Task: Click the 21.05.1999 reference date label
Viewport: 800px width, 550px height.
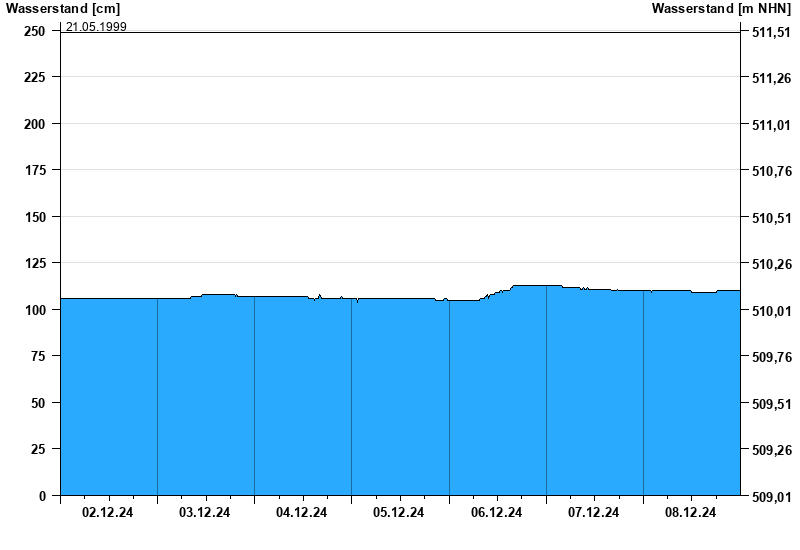Action: pyautogui.click(x=96, y=27)
